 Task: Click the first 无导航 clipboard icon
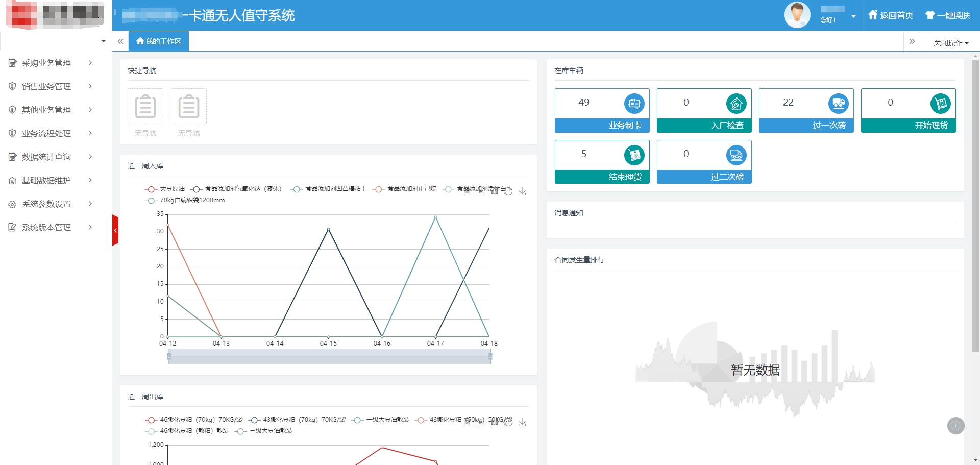click(x=145, y=106)
